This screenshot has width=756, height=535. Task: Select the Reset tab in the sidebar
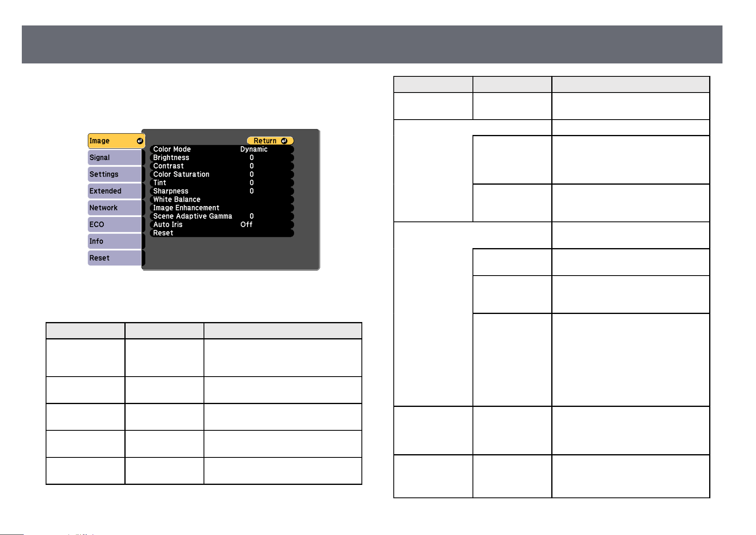pos(115,258)
